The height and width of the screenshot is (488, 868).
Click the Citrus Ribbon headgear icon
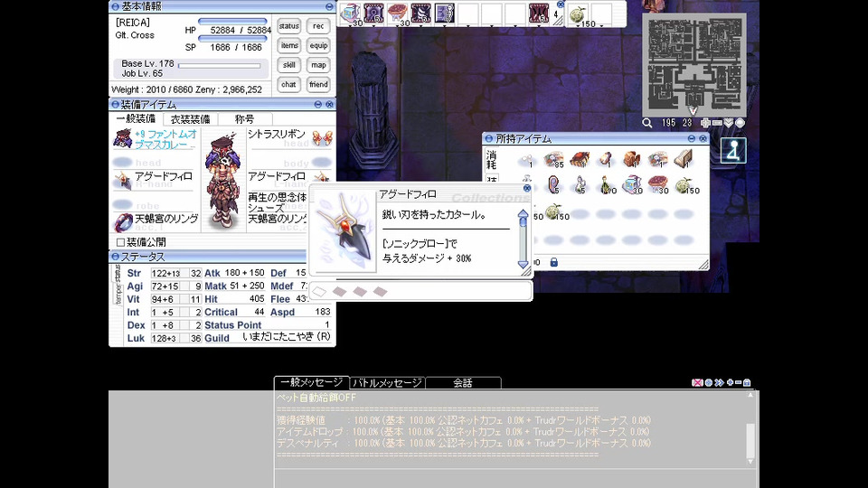[x=322, y=138]
